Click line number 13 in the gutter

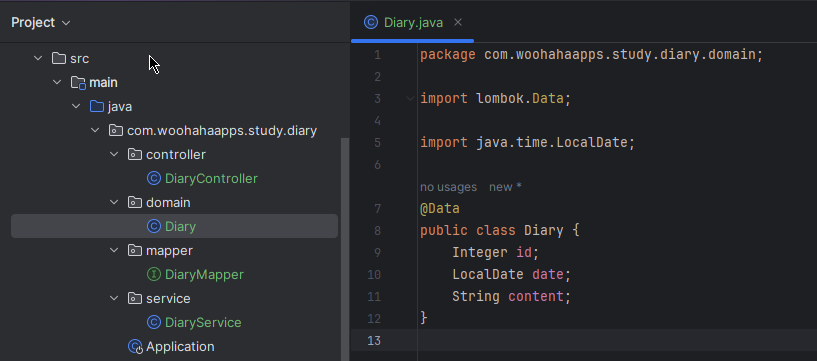coord(374,340)
